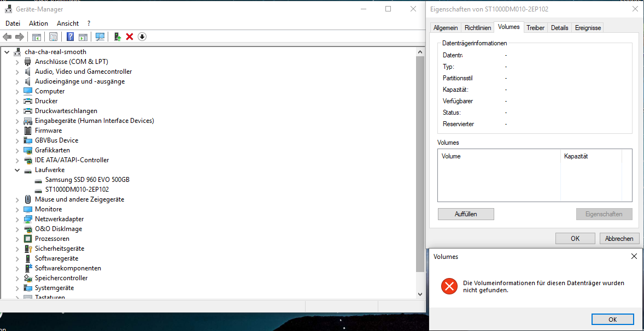
Task: Expand the Softwaregeräte node
Action: coord(17,259)
